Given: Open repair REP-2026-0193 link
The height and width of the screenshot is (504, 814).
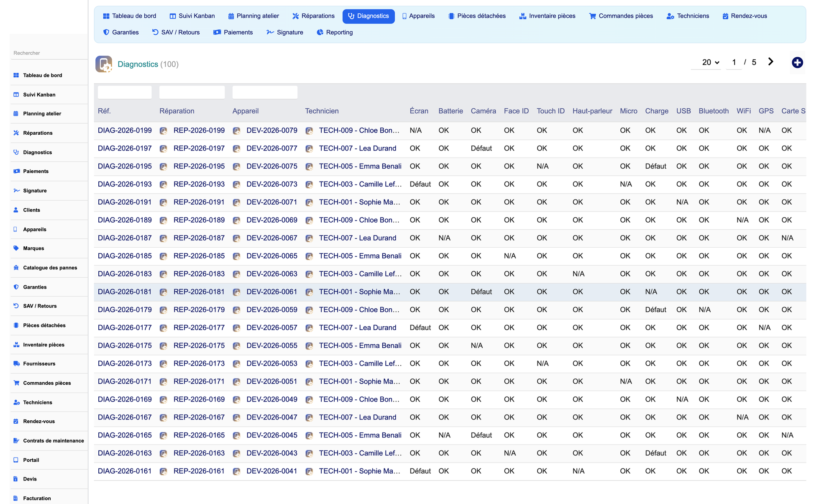Looking at the screenshot, I should click(199, 184).
